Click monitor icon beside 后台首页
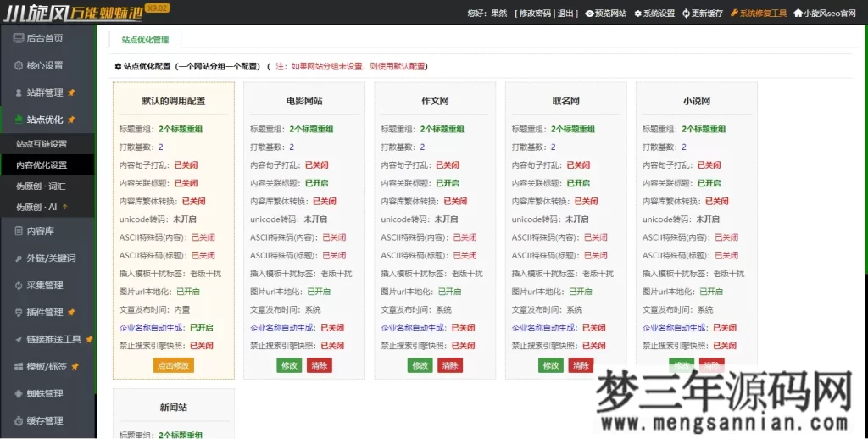Viewport: 868px width, 439px height. 19,38
